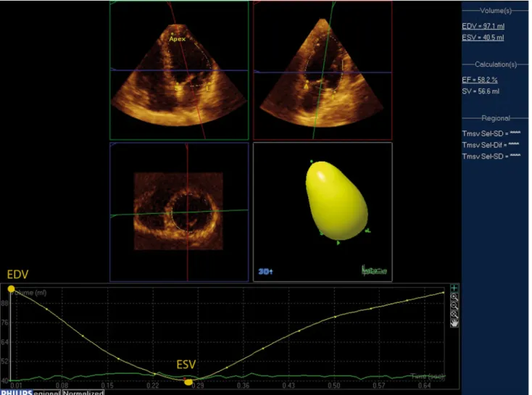532x395 pixels.
Task: Click the Time (sec) axis label
Action: (x=428, y=376)
